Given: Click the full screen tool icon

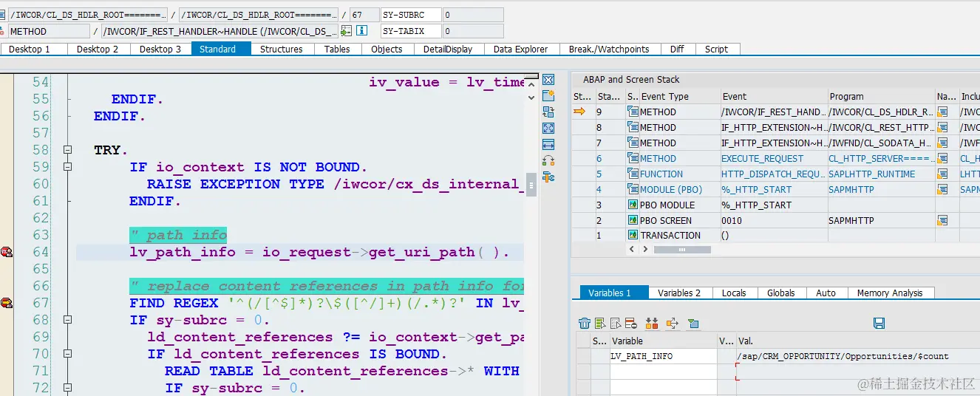Looking at the screenshot, I should click(x=548, y=129).
